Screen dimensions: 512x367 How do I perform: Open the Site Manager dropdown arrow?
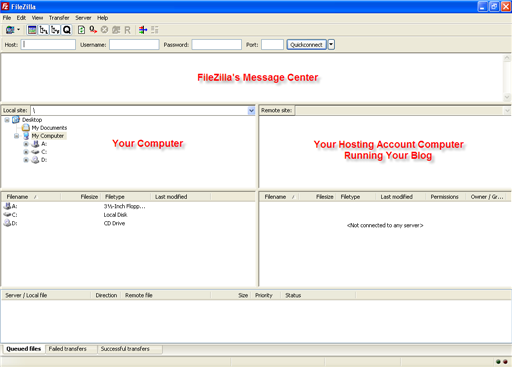tap(18, 30)
